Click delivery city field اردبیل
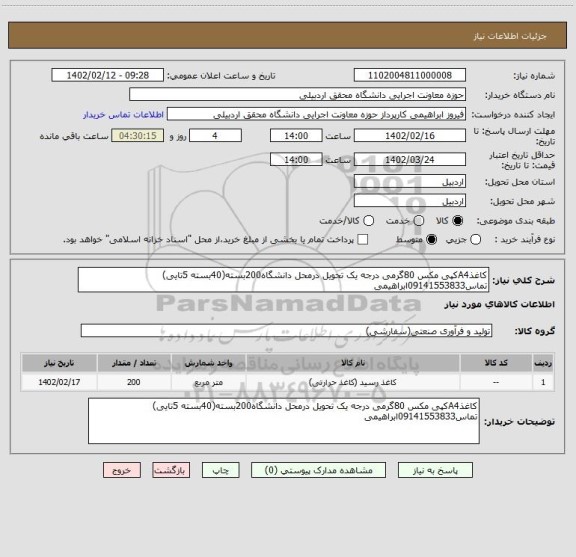The width and height of the screenshot is (576, 557). coord(410,201)
